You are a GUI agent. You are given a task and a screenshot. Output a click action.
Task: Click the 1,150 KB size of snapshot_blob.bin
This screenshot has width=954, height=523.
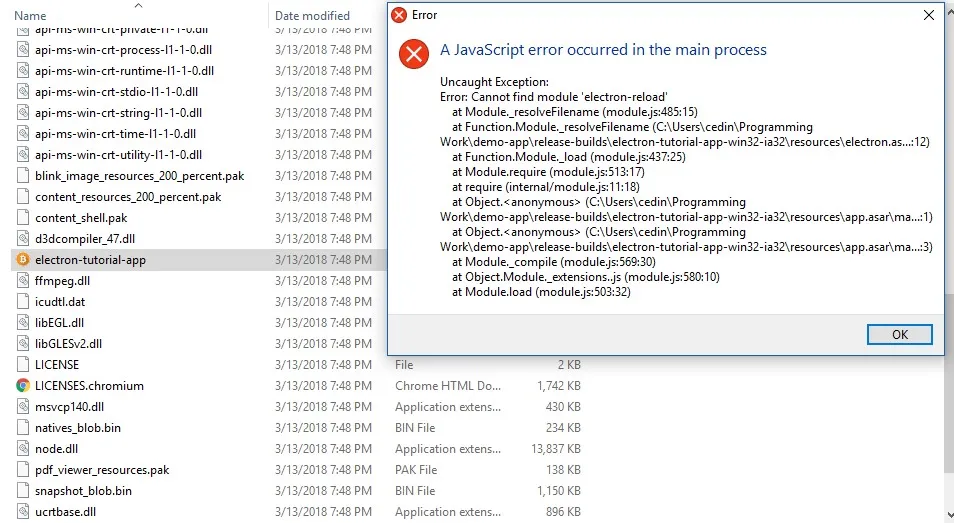559,491
